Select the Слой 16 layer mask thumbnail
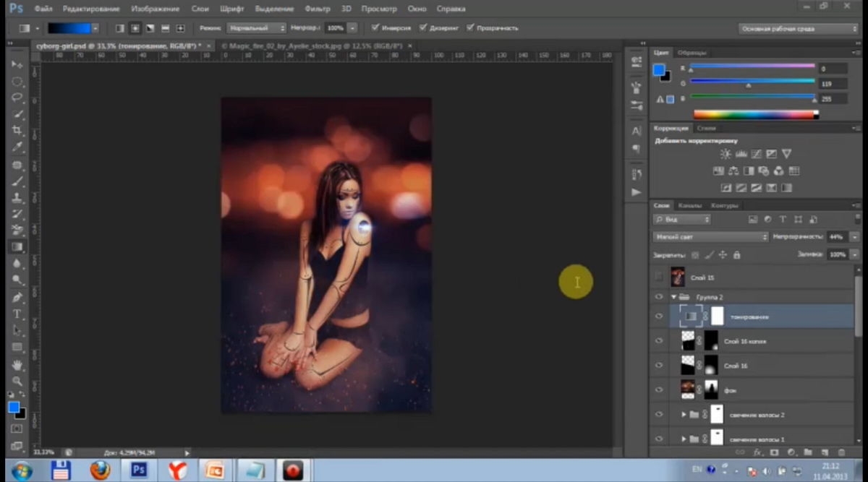The image size is (868, 482). [x=711, y=366]
